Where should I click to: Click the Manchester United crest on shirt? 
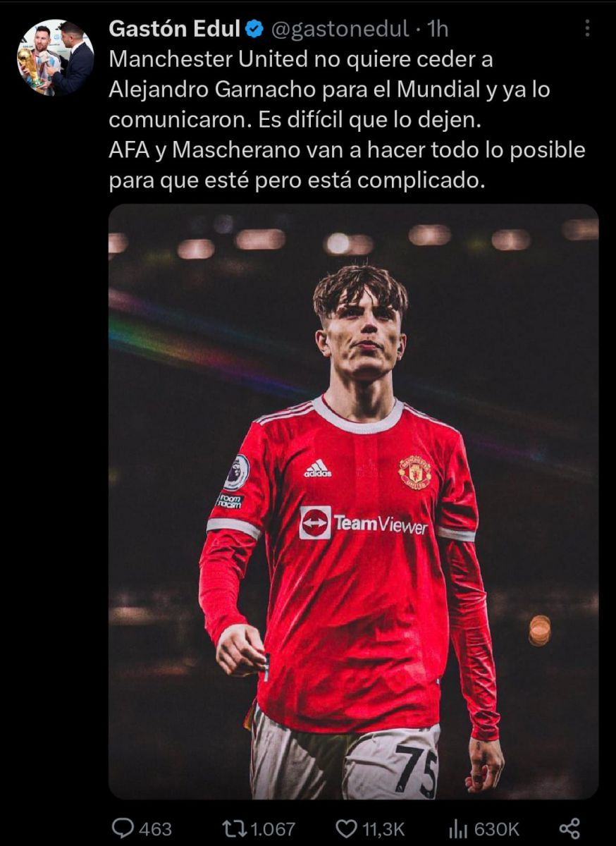415,472
